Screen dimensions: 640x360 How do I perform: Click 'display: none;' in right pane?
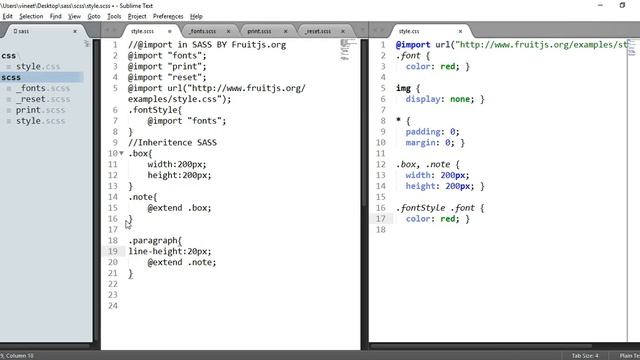coord(440,99)
